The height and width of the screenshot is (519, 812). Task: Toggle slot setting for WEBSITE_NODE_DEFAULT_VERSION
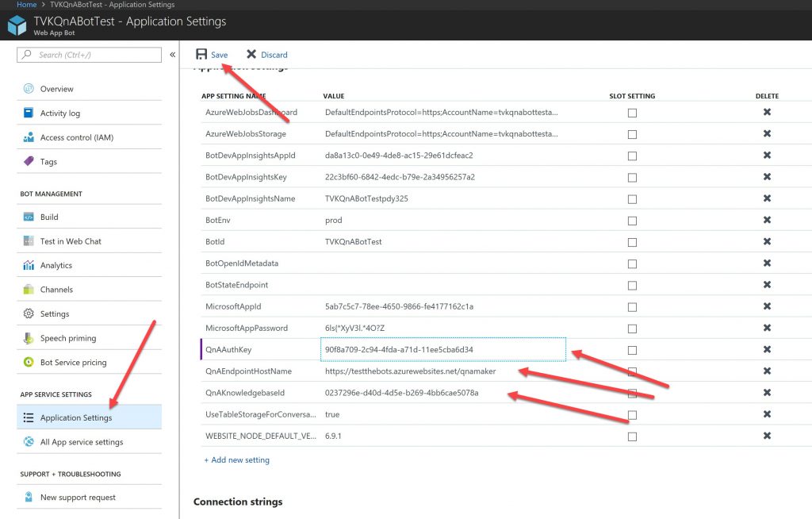[x=632, y=436]
